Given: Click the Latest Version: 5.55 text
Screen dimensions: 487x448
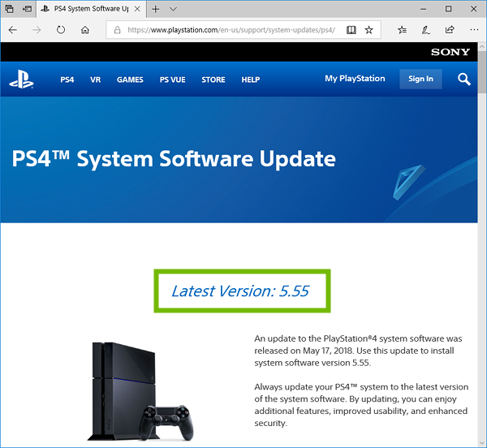Looking at the screenshot, I should click(x=240, y=291).
